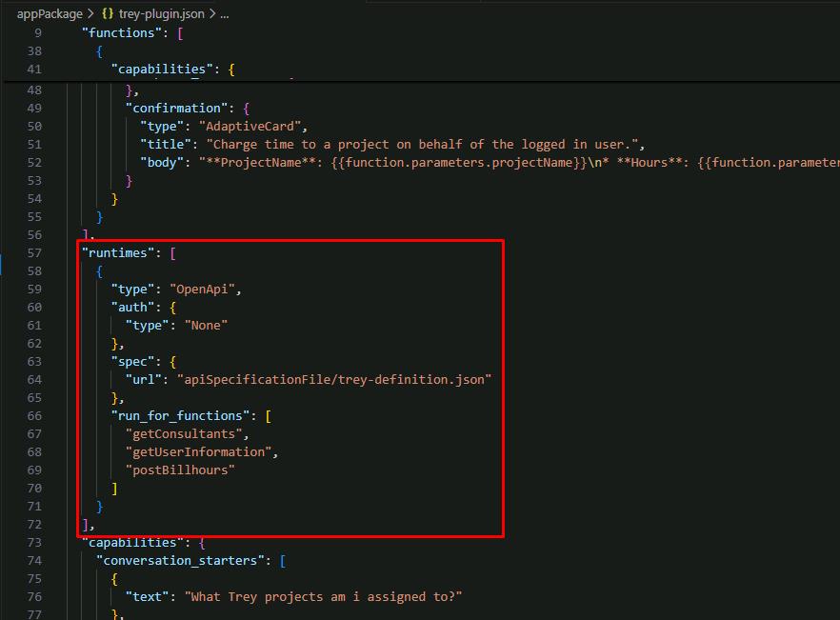Click the "runtimes" key
This screenshot has width=840, height=620.
[117, 253]
